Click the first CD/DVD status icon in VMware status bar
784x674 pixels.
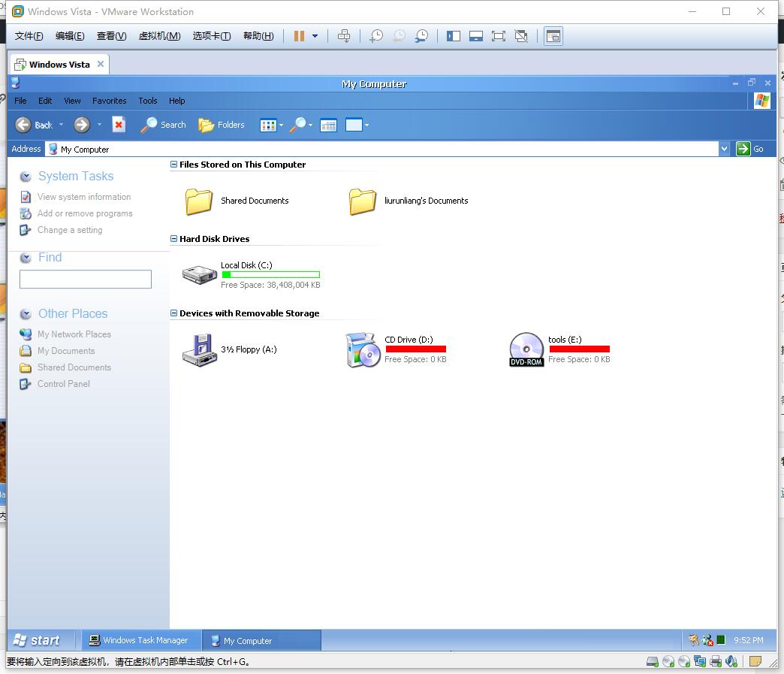pos(668,661)
